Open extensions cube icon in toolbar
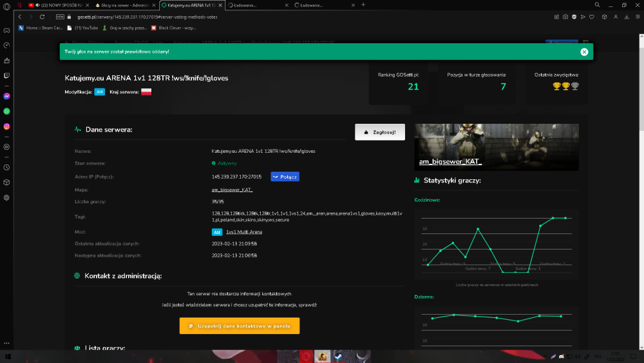 pyautogui.click(x=605, y=17)
